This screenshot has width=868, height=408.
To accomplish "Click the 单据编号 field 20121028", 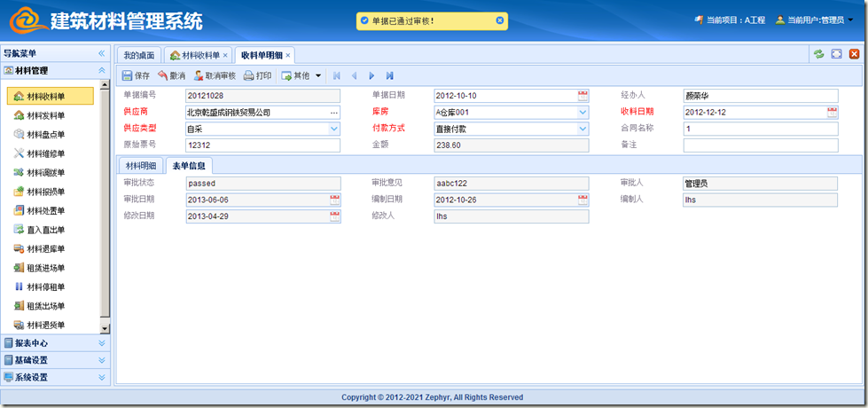I will click(263, 96).
